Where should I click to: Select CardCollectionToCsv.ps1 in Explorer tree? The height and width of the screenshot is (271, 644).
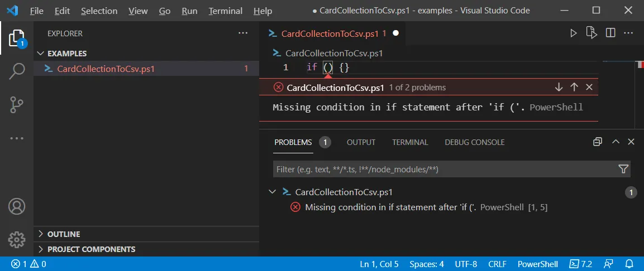point(146,69)
